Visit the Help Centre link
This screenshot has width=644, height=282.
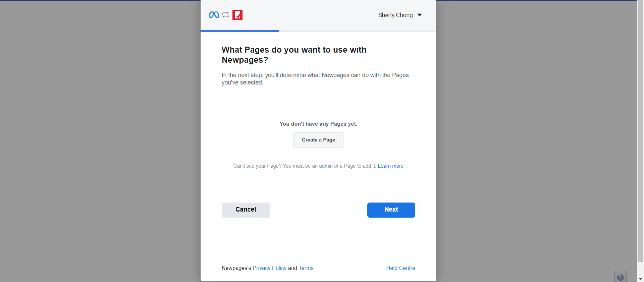tap(400, 268)
